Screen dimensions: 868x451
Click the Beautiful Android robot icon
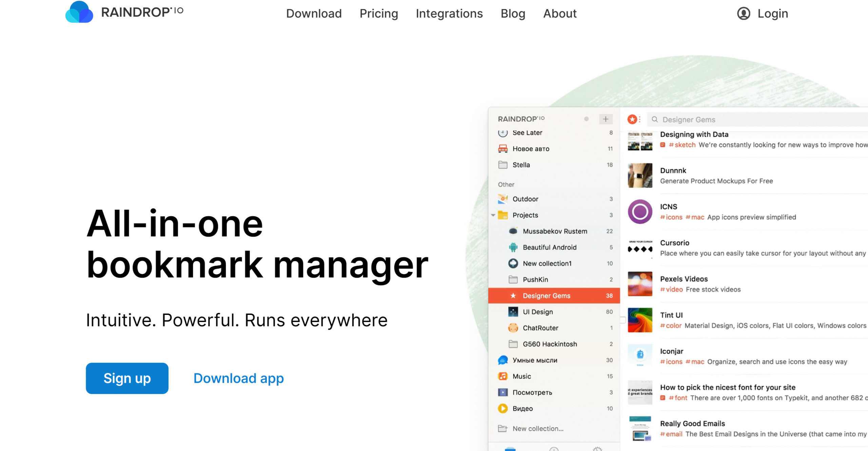point(513,247)
